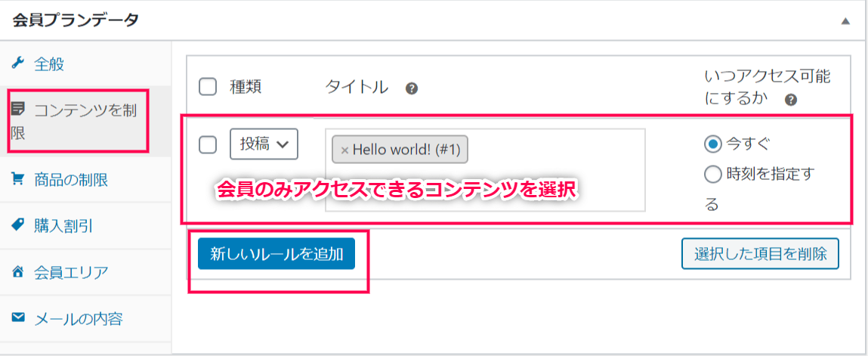The height and width of the screenshot is (356, 868).
Task: Click the shopping cart icon for 商品の制限
Action: (18, 179)
